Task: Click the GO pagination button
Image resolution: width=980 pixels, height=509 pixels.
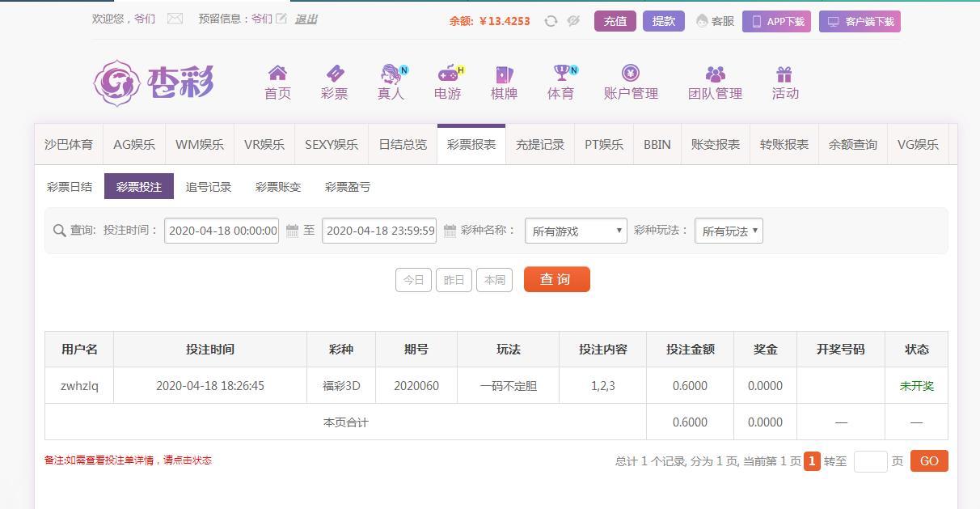Action: pos(929,461)
